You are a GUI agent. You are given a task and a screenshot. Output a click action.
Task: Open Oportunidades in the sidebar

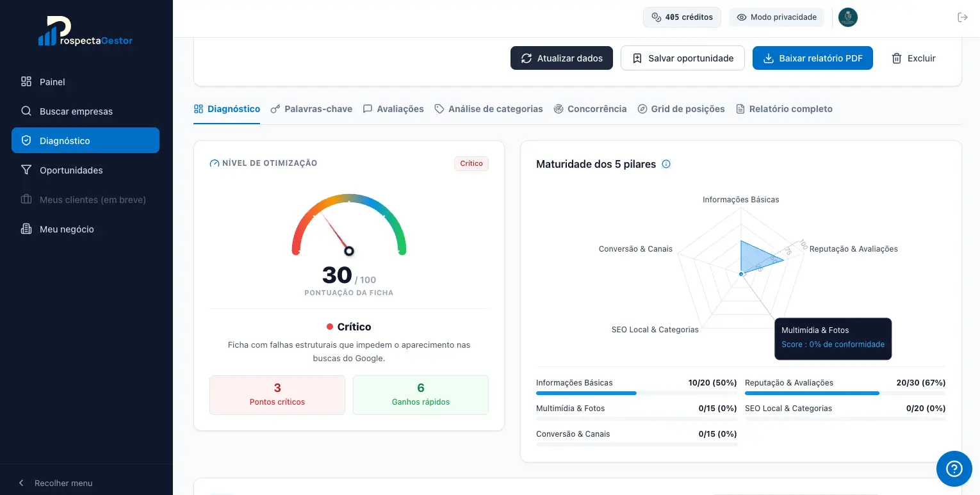(x=85, y=170)
